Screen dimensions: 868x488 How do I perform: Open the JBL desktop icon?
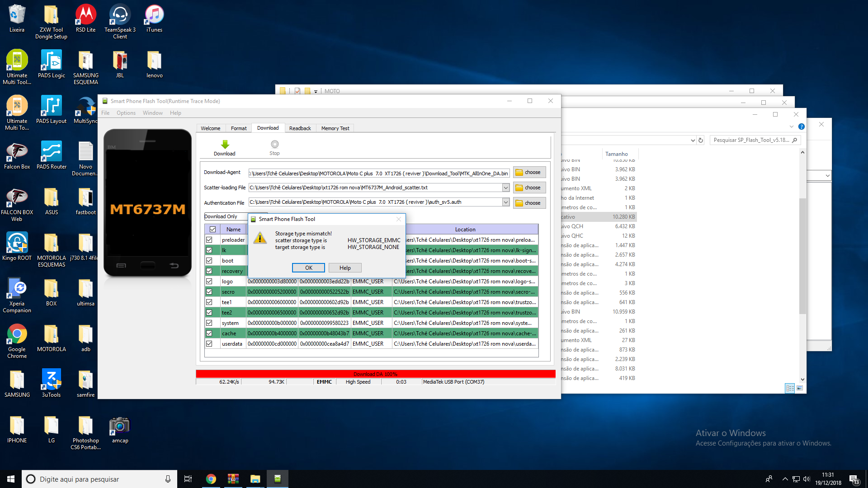pos(120,60)
